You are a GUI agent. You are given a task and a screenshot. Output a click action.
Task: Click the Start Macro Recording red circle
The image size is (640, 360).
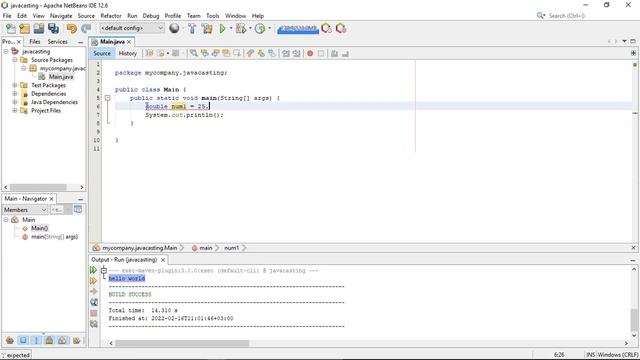(310, 53)
